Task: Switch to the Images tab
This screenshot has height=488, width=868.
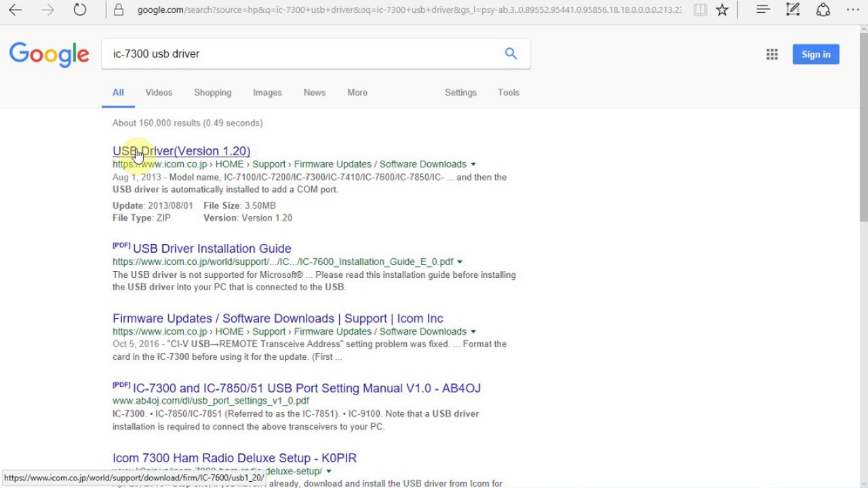Action: pyautogui.click(x=267, y=92)
